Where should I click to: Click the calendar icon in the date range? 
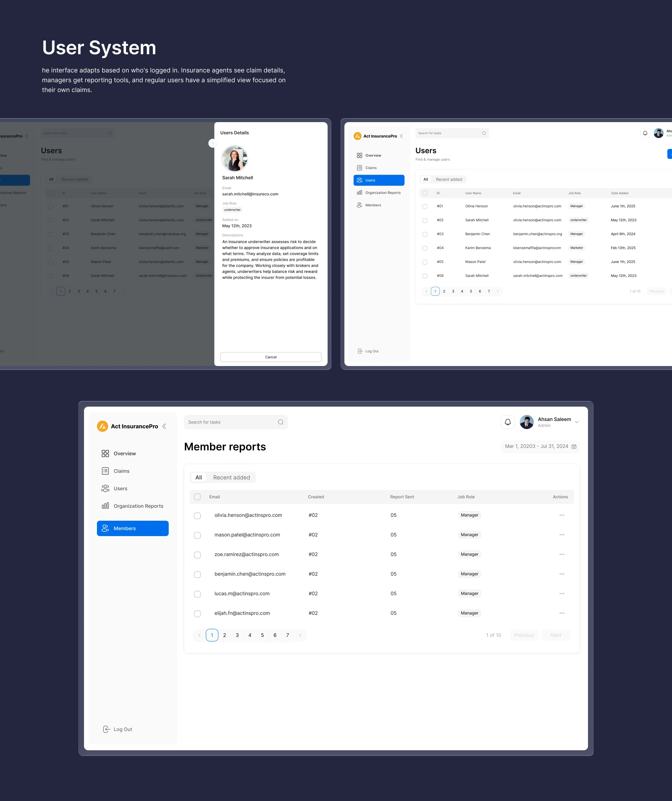[574, 446]
